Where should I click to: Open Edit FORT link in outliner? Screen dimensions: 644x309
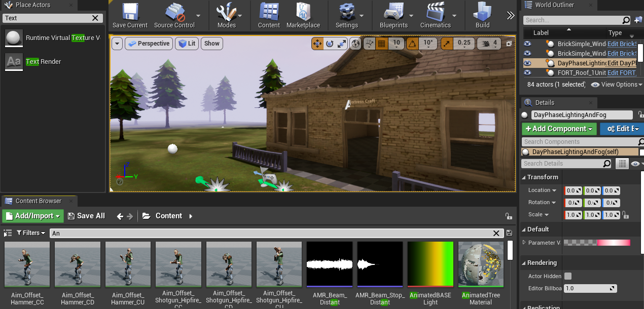(622, 73)
